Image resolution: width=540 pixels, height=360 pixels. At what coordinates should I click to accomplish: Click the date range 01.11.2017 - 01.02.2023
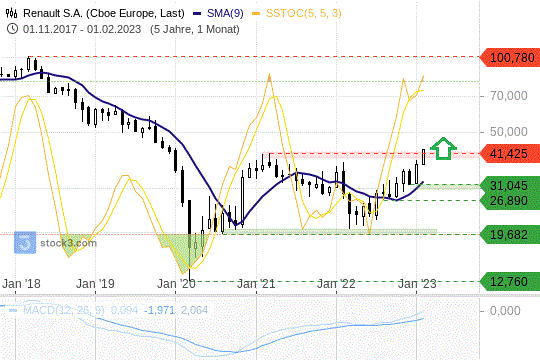tap(82, 29)
